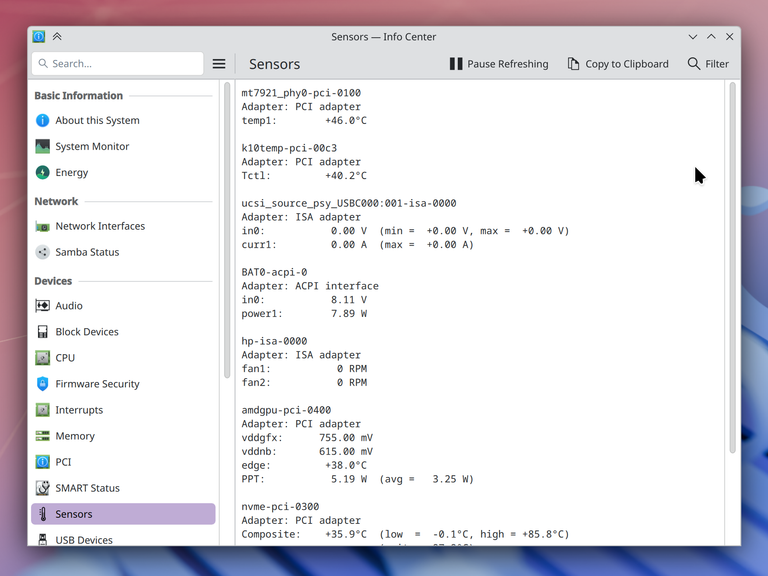
Task: Select System Monitor label in sidebar
Action: tap(92, 146)
